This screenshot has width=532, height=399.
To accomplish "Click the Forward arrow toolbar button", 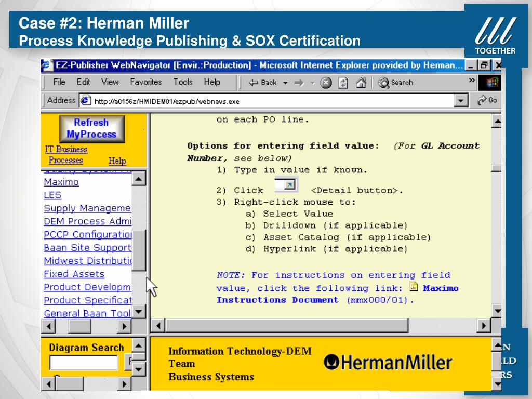I will click(x=299, y=83).
